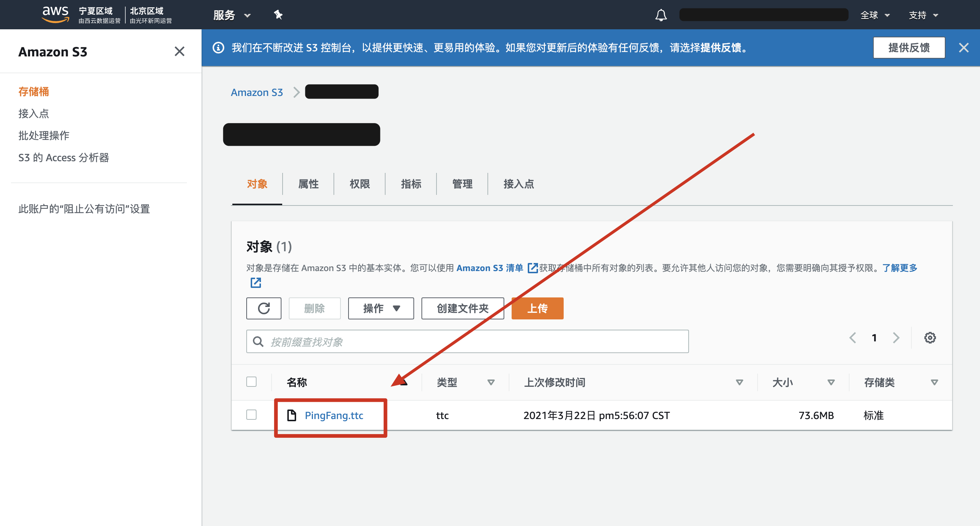Image resolution: width=980 pixels, height=526 pixels.
Task: Go to the next page of objects
Action: [x=896, y=338]
